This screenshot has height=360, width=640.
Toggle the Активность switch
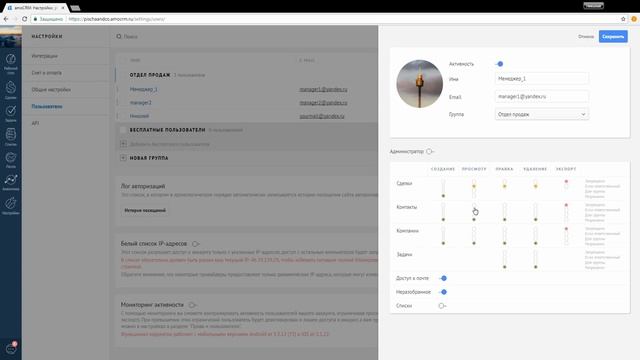(x=499, y=64)
